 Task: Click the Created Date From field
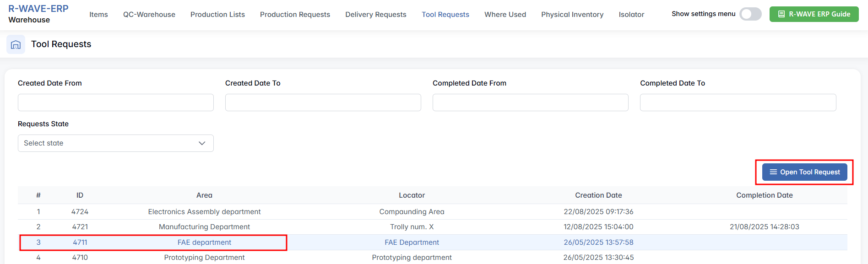coord(115,102)
